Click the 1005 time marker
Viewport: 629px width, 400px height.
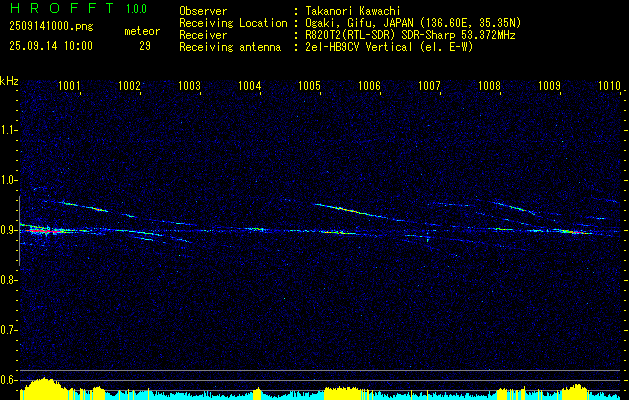310,86
